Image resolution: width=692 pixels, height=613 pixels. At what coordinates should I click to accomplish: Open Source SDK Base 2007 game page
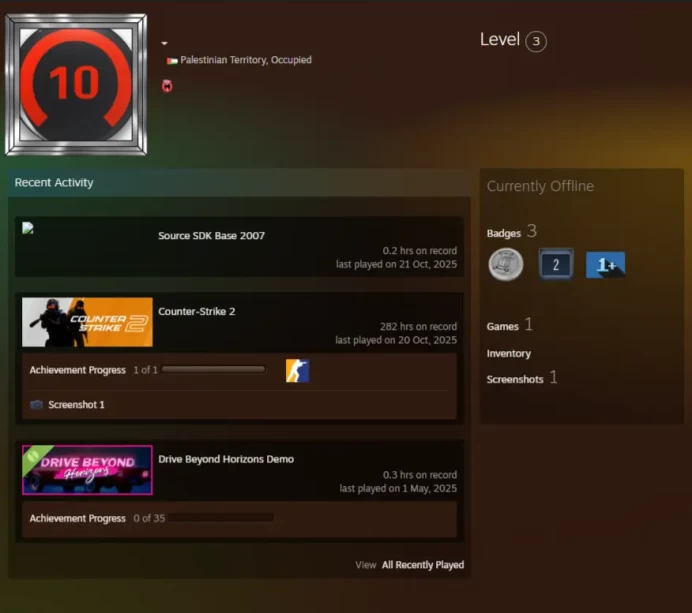pos(211,236)
